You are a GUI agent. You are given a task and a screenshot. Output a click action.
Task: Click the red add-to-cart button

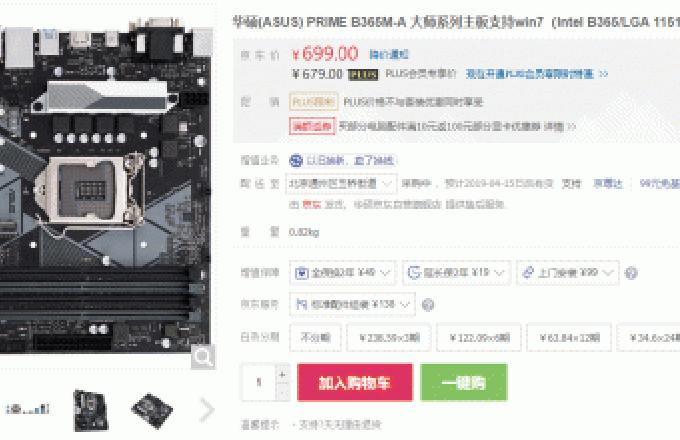click(x=355, y=382)
